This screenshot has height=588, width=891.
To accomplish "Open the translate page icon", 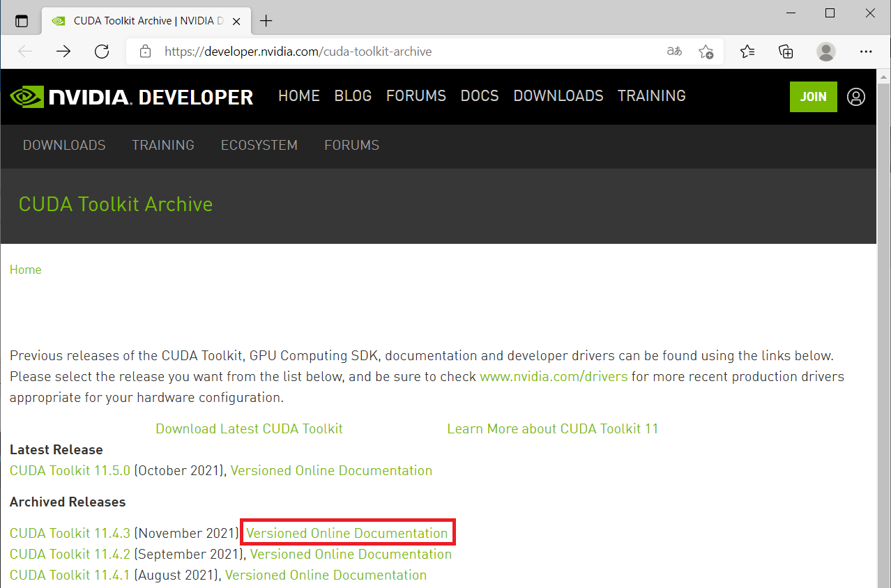I will point(674,52).
